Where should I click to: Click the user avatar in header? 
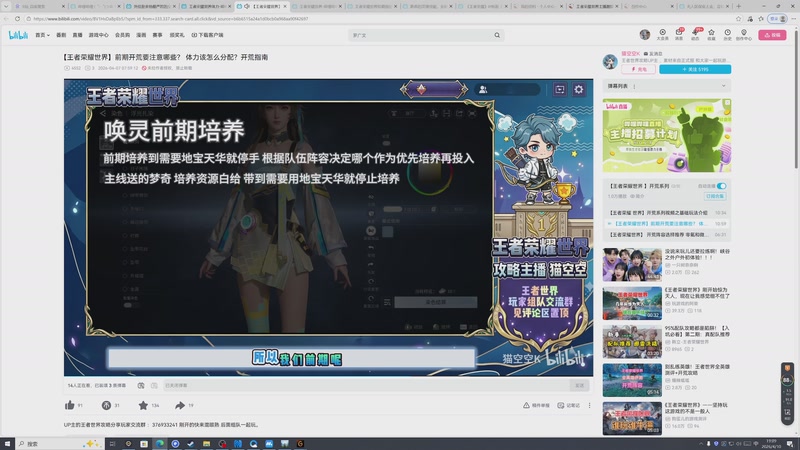point(645,34)
